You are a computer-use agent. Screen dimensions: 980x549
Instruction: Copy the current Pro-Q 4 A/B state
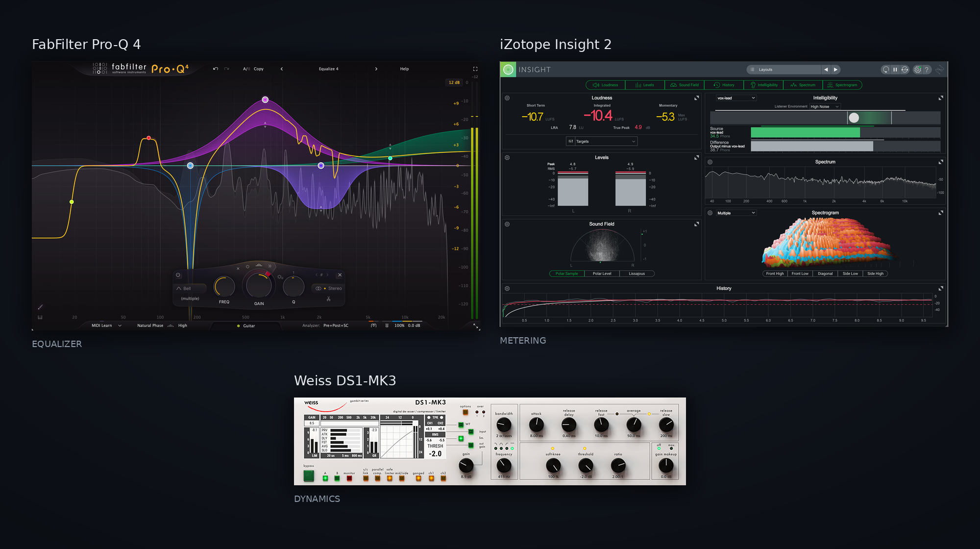pyautogui.click(x=259, y=69)
